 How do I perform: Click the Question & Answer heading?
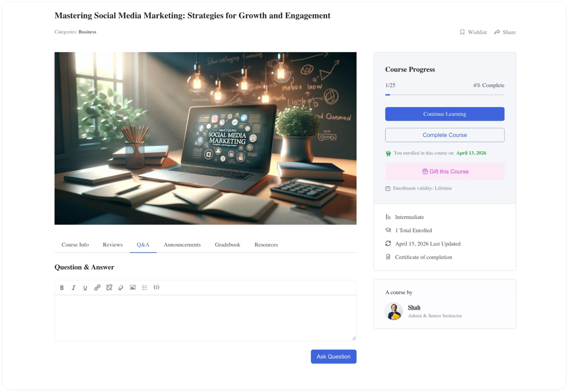(x=84, y=267)
